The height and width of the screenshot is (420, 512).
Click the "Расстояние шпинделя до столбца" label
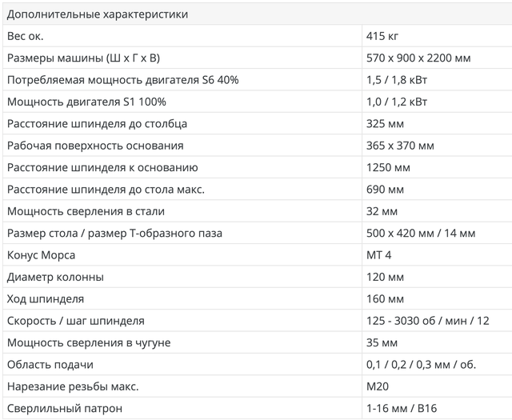coord(97,124)
